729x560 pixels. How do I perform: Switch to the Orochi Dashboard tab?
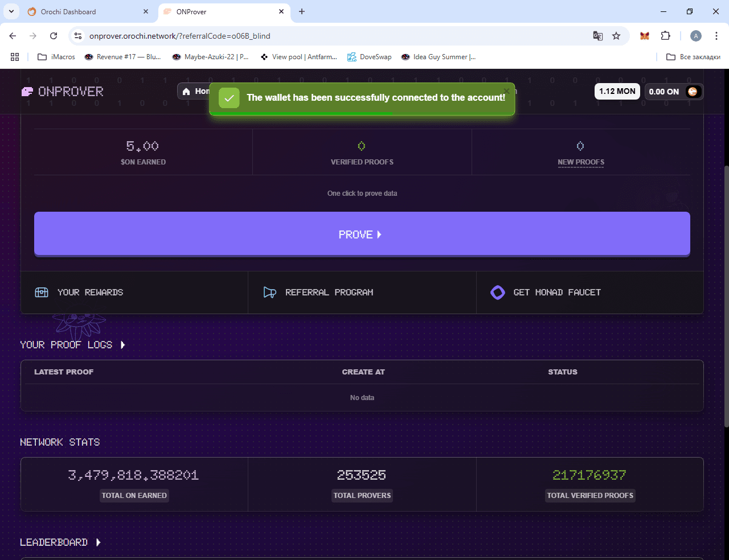88,11
